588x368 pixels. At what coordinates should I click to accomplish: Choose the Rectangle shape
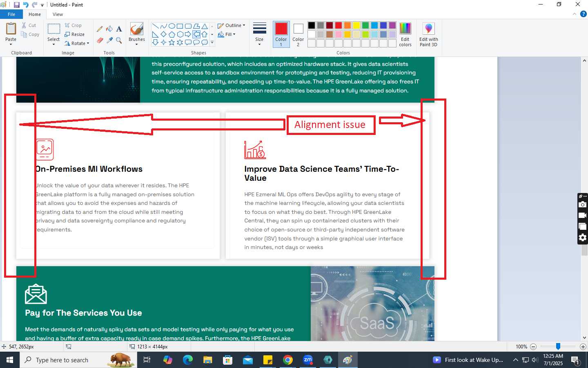click(180, 26)
